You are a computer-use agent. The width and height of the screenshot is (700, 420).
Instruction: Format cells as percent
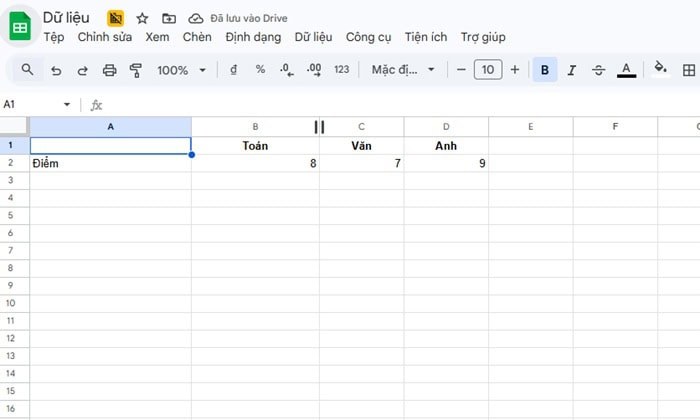[x=260, y=70]
